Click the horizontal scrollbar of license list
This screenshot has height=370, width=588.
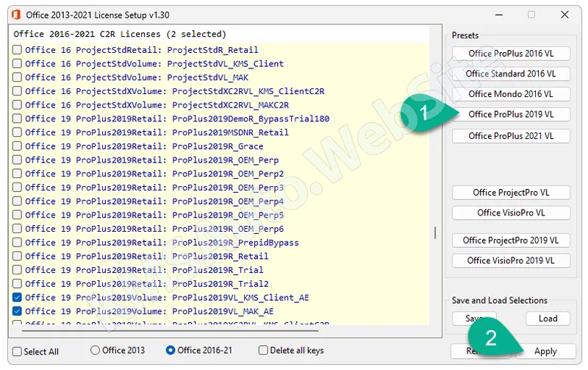pos(170,330)
